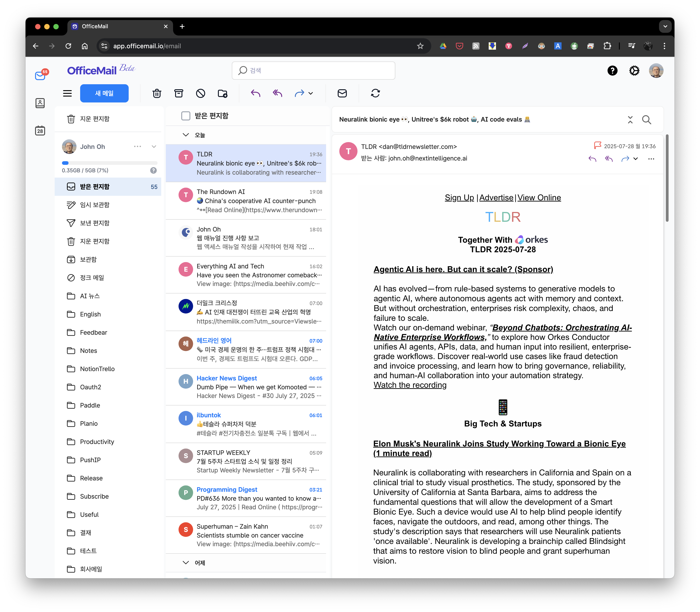Click the move-to-folder toolbar icon
This screenshot has width=700, height=612.
click(x=223, y=93)
